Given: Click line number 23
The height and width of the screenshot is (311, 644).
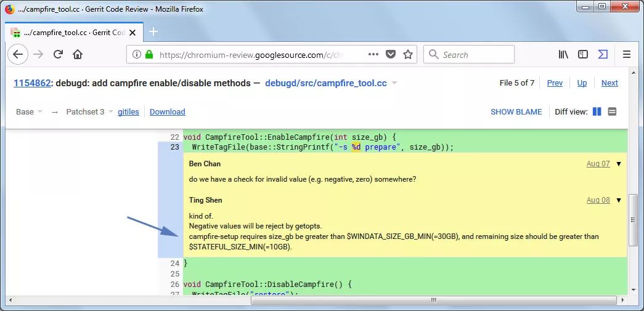Looking at the screenshot, I should pos(174,147).
